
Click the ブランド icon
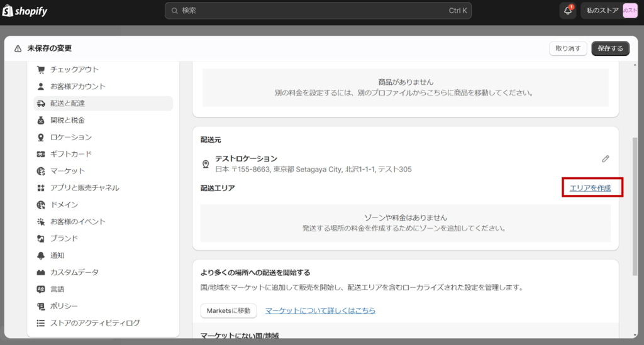coord(41,239)
